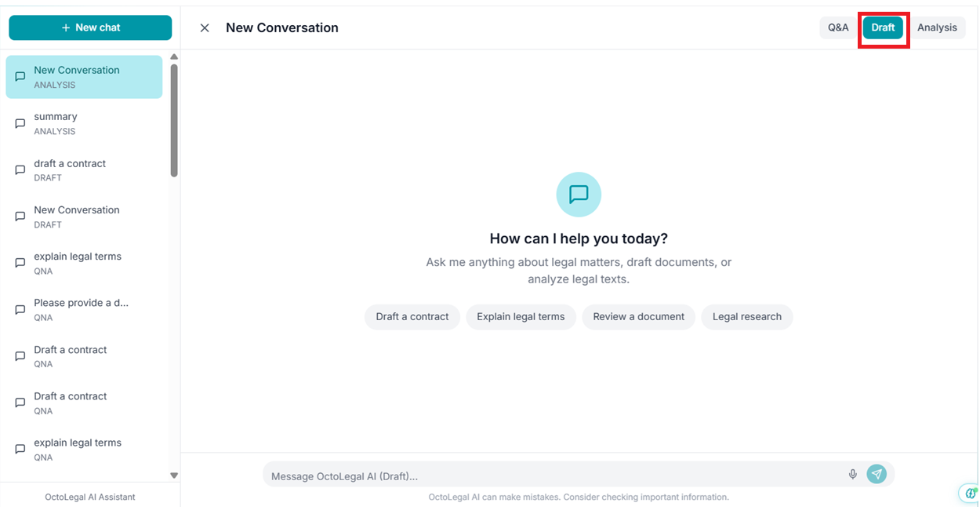
Task: Choose 'Draft a contract' suggestion chip
Action: tap(412, 317)
